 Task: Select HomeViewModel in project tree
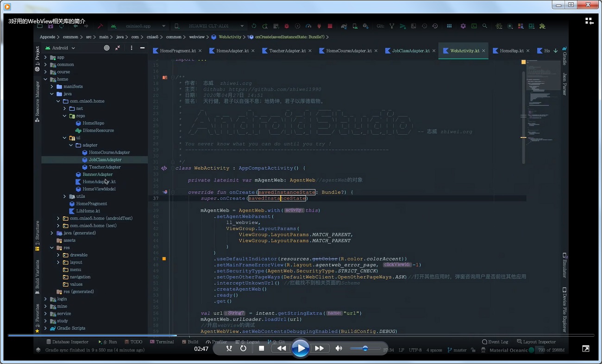[x=95, y=189]
